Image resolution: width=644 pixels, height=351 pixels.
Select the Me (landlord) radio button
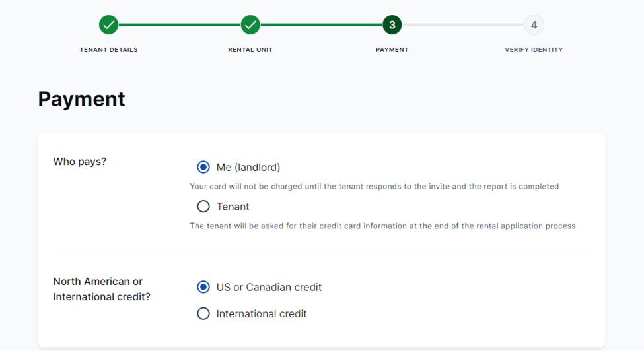coord(203,167)
